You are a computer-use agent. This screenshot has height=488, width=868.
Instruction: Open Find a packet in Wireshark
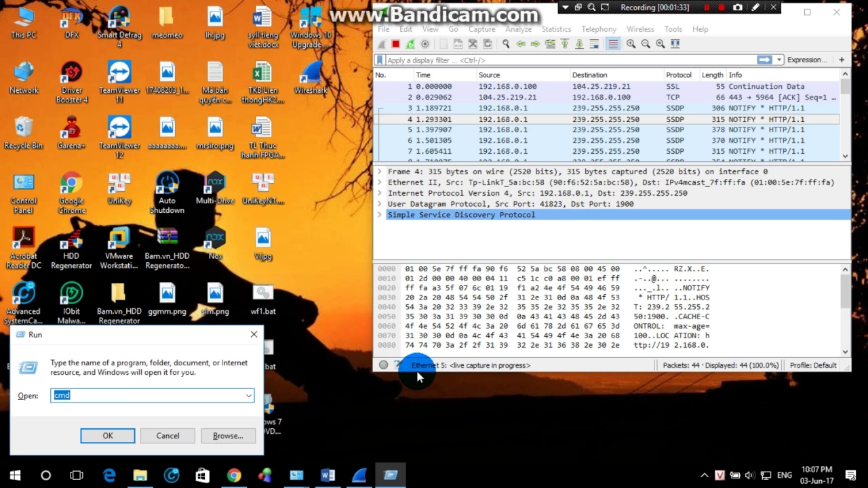pyautogui.click(x=506, y=44)
